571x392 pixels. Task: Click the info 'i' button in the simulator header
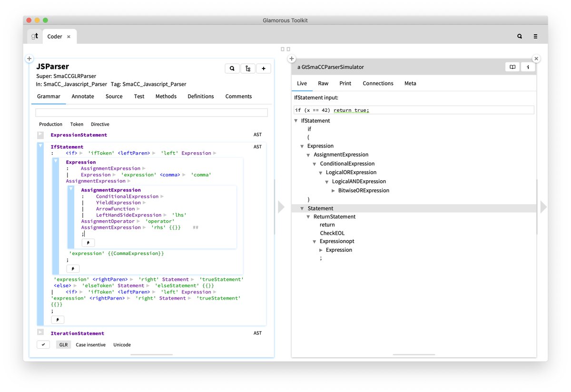(x=528, y=67)
